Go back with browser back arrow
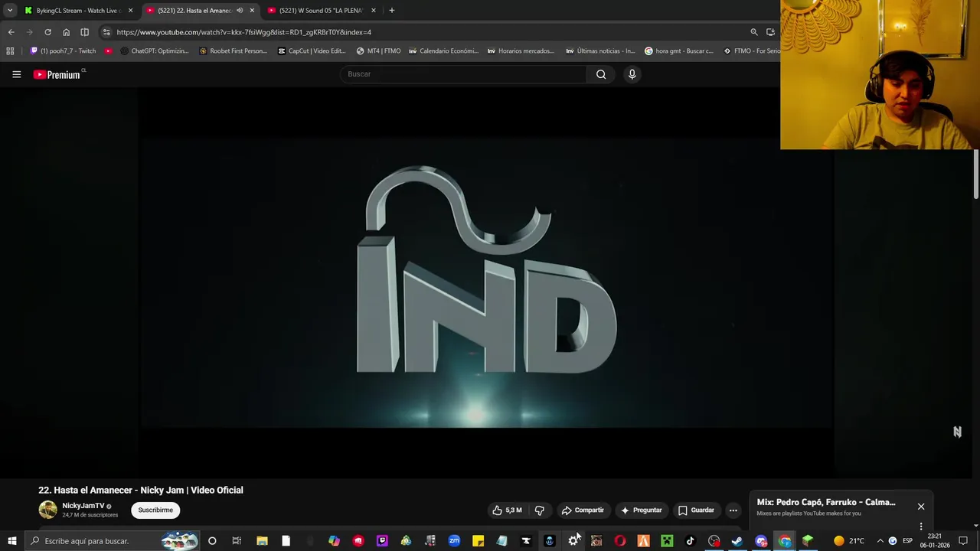 coord(11,32)
